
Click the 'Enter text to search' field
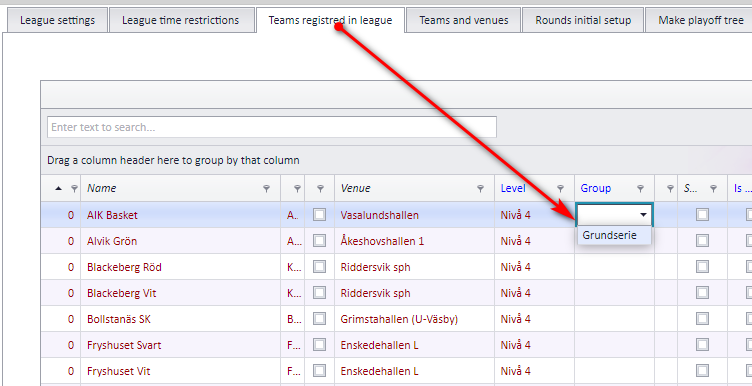pyautogui.click(x=271, y=127)
